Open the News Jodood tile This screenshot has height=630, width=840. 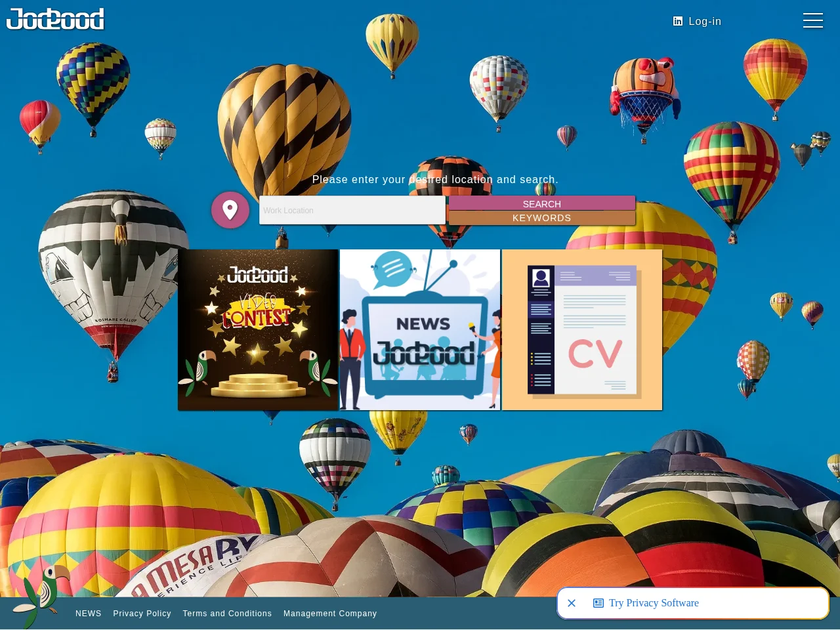(x=420, y=330)
